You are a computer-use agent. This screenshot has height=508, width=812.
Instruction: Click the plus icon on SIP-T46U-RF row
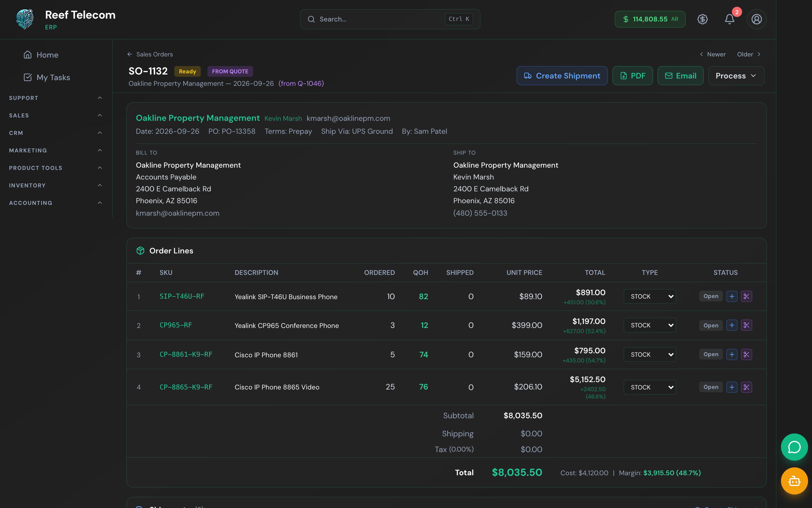[732, 296]
